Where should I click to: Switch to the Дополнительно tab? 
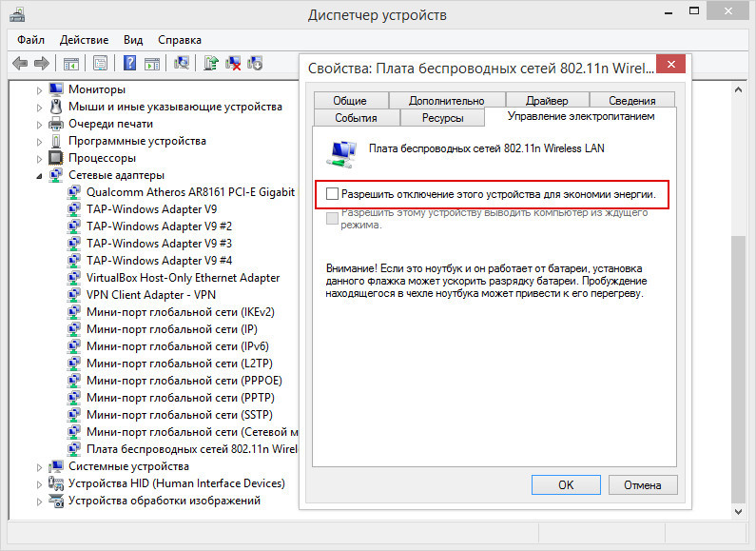[x=447, y=100]
